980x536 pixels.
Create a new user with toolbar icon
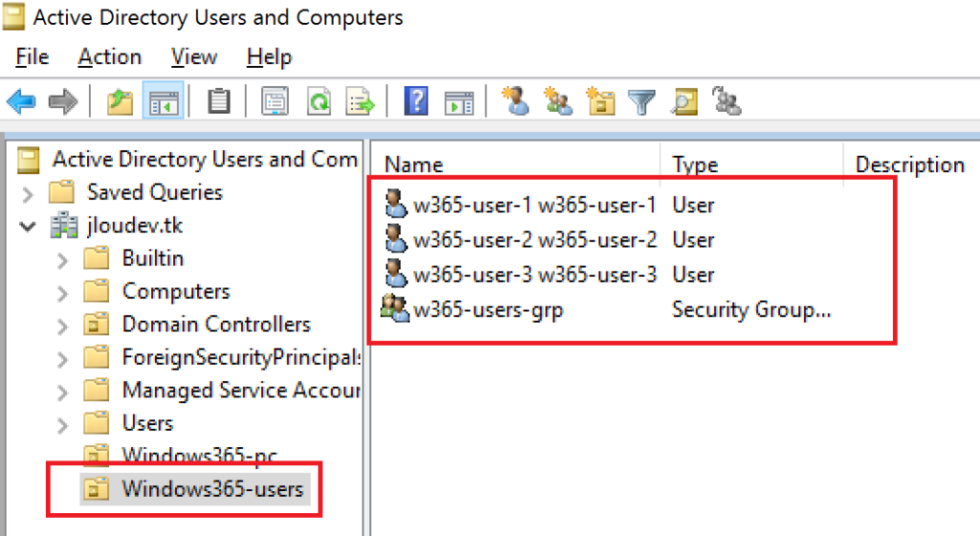click(516, 100)
